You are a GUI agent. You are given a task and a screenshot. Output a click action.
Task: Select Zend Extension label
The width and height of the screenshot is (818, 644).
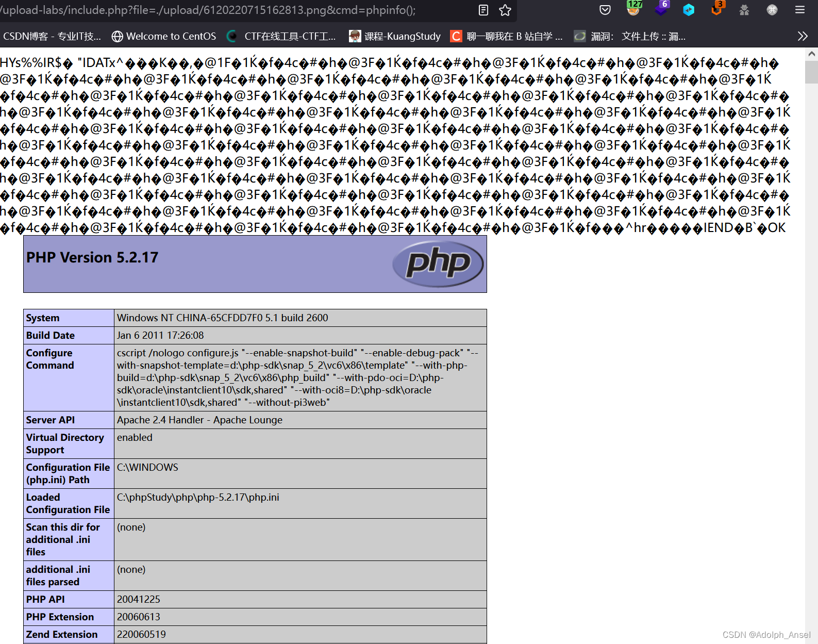62,635
